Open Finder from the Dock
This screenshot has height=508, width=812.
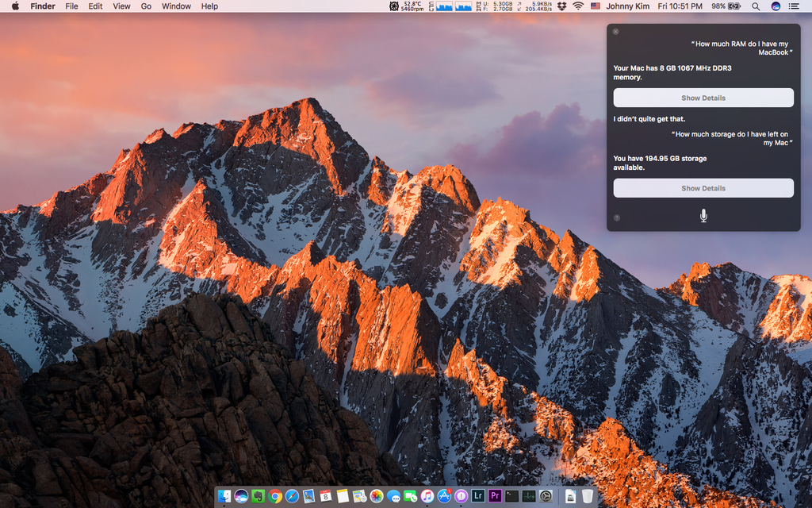224,496
